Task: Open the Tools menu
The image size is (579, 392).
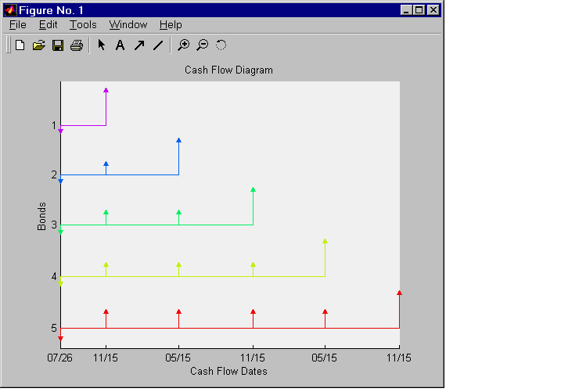Action: click(x=83, y=25)
